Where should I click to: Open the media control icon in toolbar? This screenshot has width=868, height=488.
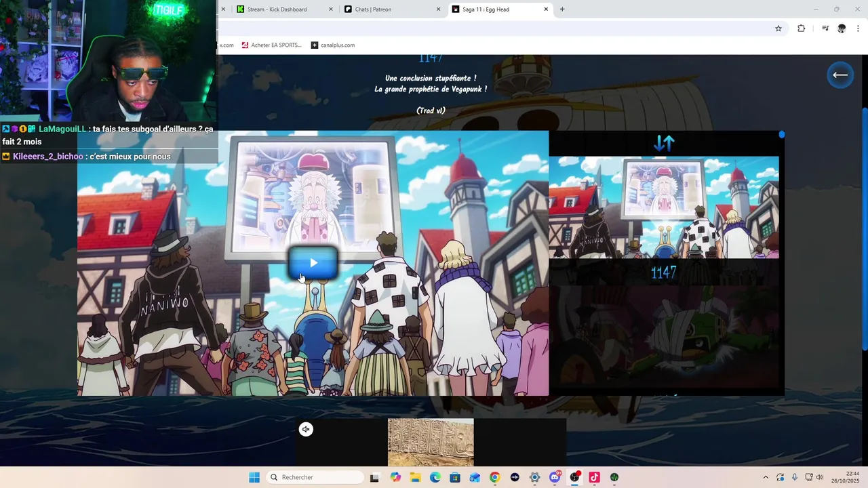[x=825, y=28]
